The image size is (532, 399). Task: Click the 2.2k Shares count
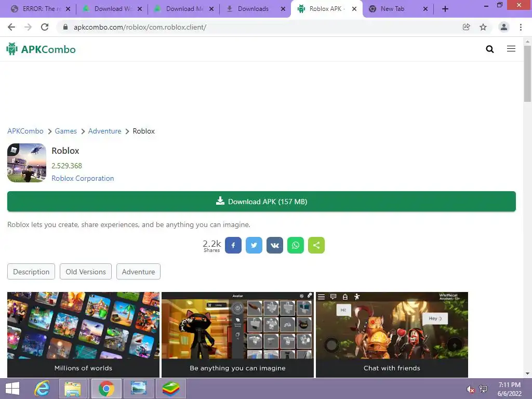[212, 246]
